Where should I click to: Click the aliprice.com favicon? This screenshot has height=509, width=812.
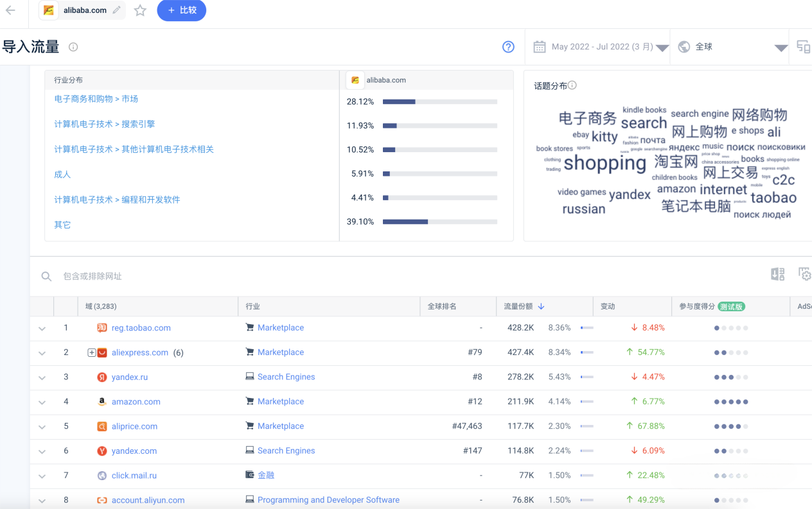pyautogui.click(x=101, y=426)
